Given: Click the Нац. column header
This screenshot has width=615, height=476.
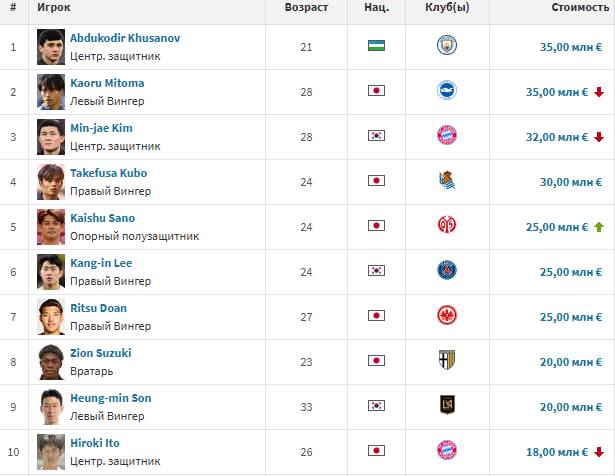Looking at the screenshot, I should [x=376, y=7].
